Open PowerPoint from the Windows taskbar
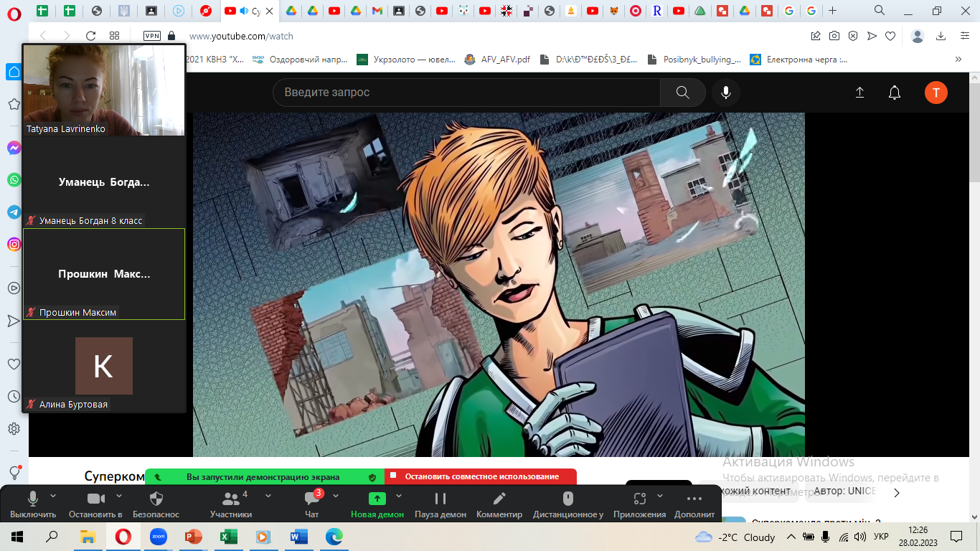Screen dimensions: 980x551 194,537
